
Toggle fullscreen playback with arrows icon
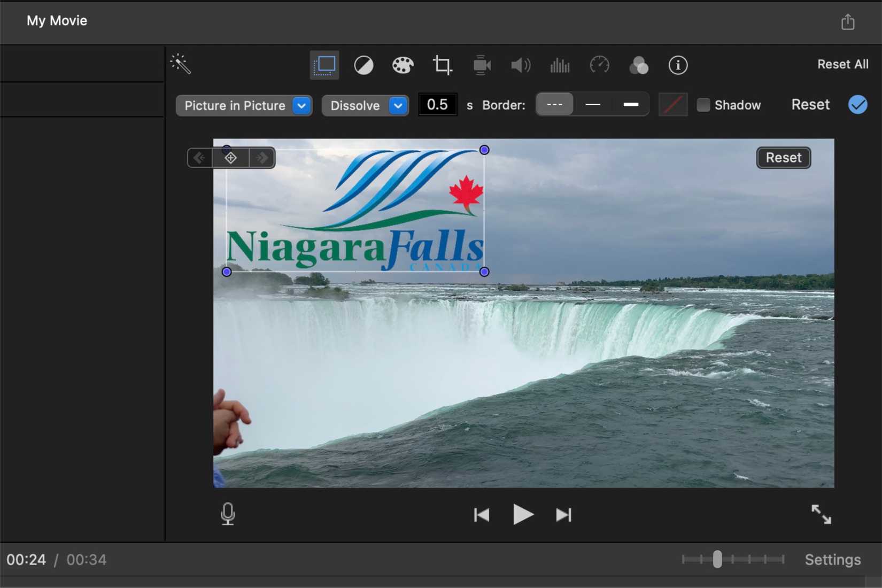(x=821, y=514)
